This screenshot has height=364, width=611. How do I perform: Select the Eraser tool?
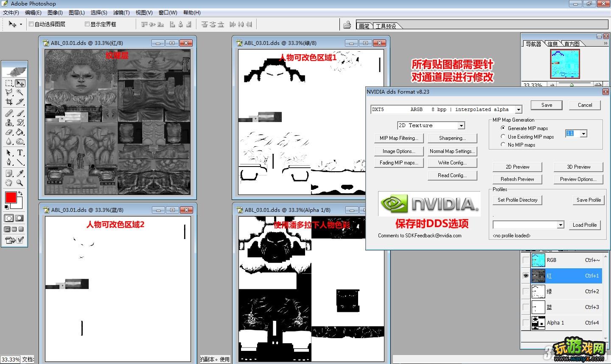(x=9, y=132)
